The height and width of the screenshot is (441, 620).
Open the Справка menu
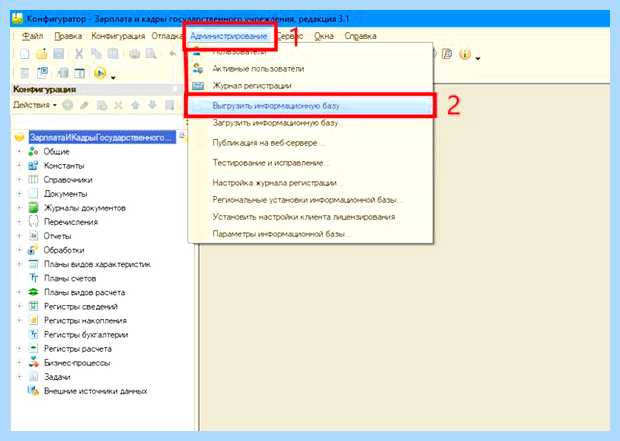[360, 36]
